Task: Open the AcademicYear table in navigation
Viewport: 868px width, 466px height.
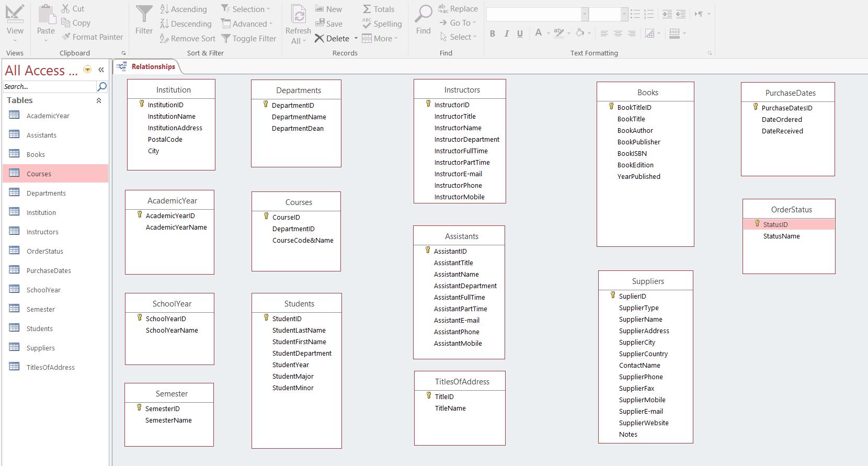Action: tap(55, 116)
